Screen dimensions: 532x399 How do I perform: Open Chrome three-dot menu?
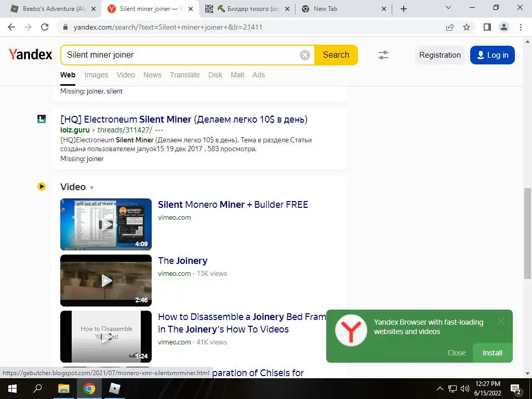[x=521, y=27]
